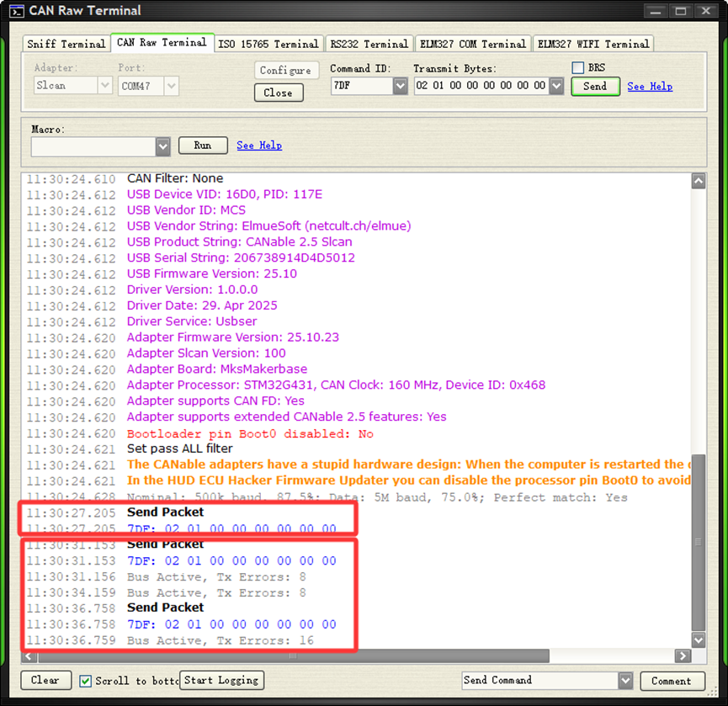728x706 pixels.
Task: Click the horizontal scrollbar left arrow
Action: tap(29, 656)
